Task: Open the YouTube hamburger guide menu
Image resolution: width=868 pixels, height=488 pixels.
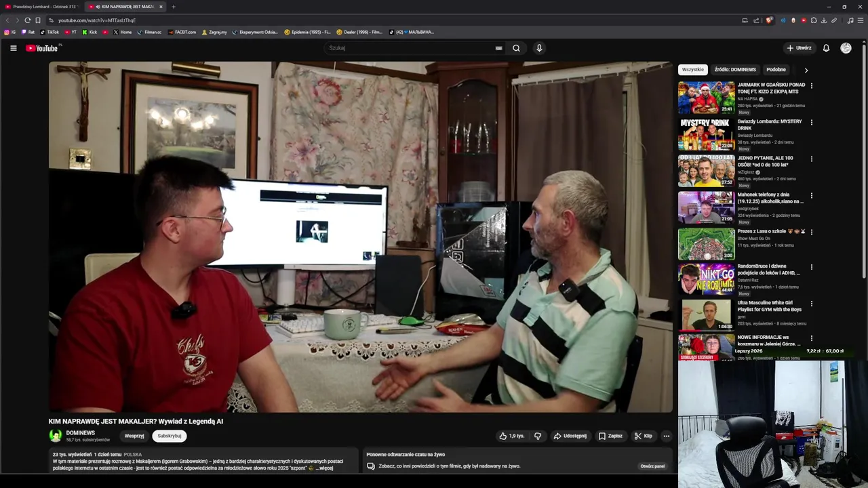Action: point(13,48)
